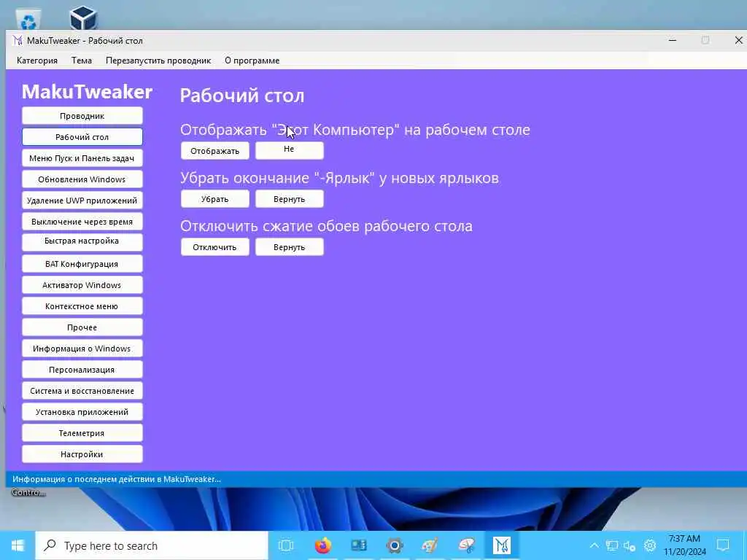Click Перезапустить проводник in menu bar
The height and width of the screenshot is (560, 747).
(x=158, y=61)
